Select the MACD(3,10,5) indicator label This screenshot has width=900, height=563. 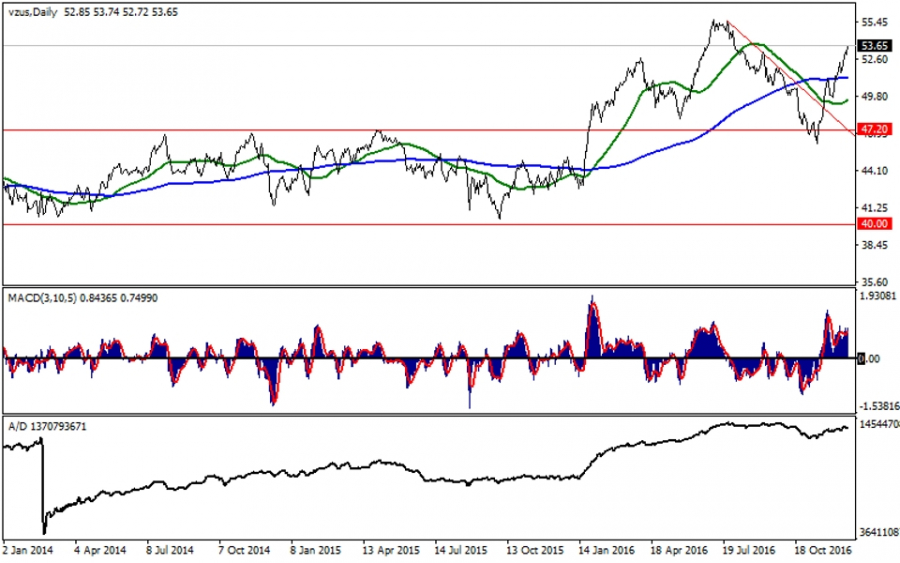point(38,298)
